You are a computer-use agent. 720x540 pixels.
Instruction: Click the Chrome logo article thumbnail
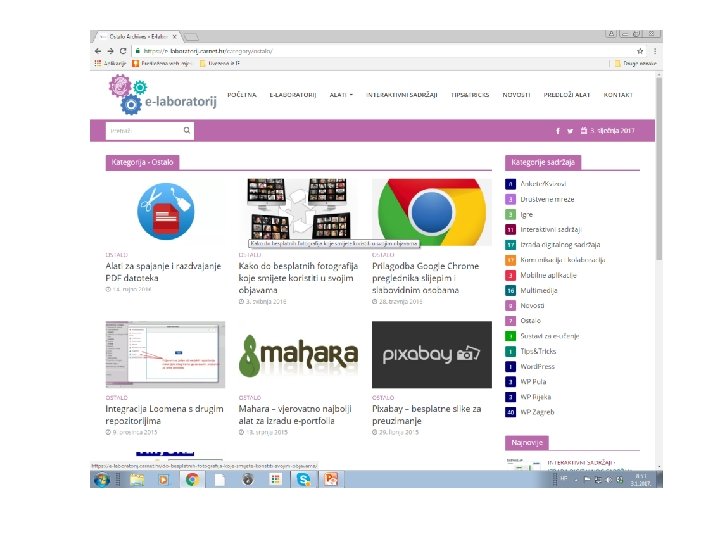432,212
